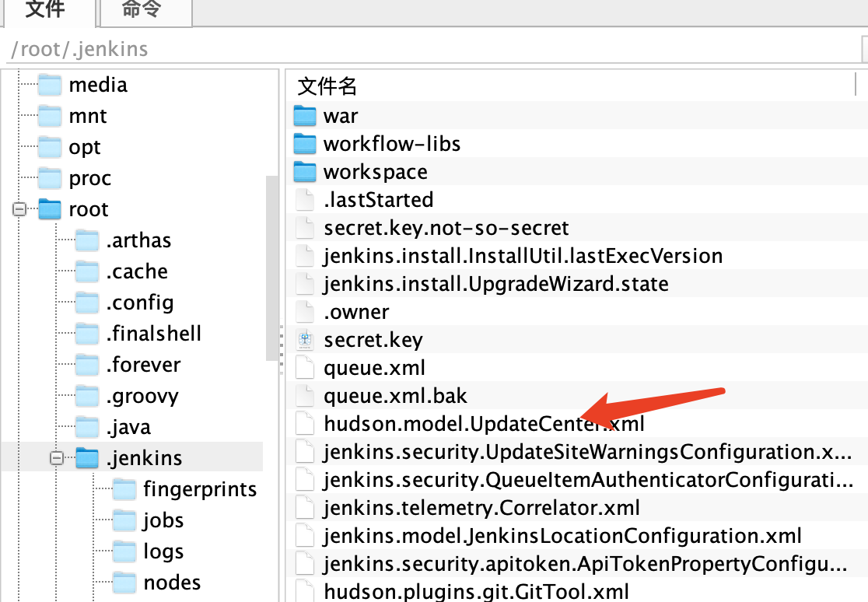The image size is (868, 602).
Task: Click the jobs folder icon
Action: (124, 520)
